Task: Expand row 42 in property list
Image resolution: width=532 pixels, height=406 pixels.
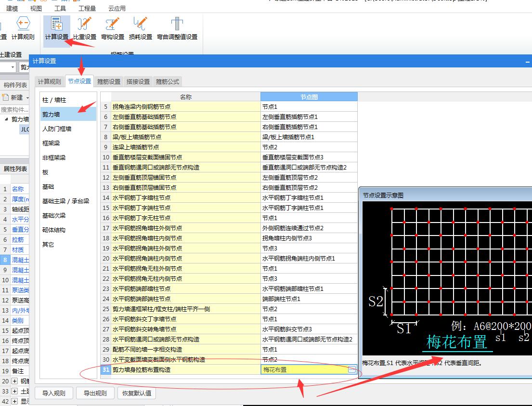Action: click(x=14, y=401)
